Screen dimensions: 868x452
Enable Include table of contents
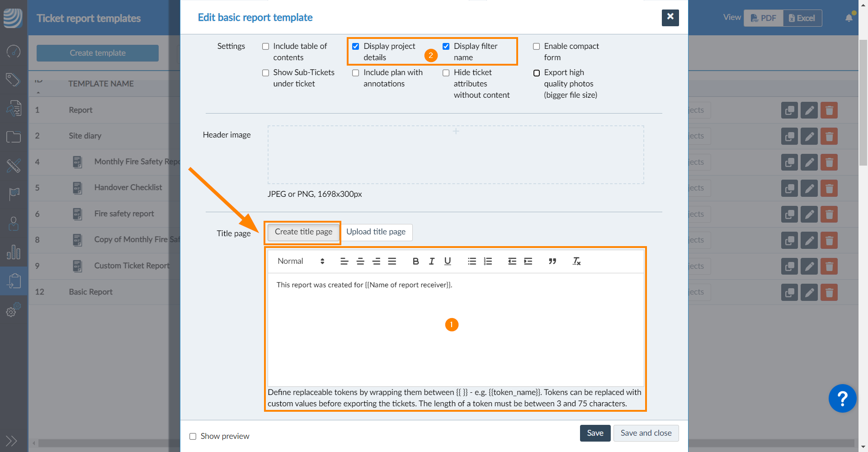coord(266,47)
